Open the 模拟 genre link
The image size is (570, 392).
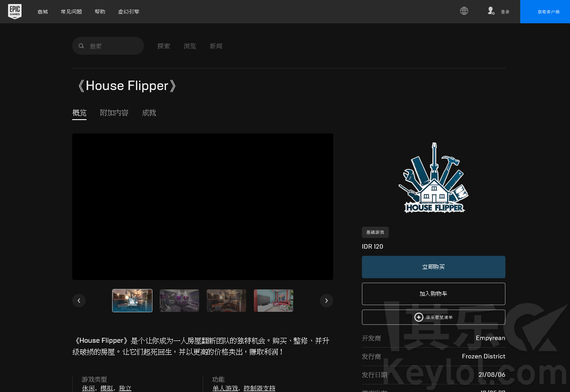coord(107,388)
